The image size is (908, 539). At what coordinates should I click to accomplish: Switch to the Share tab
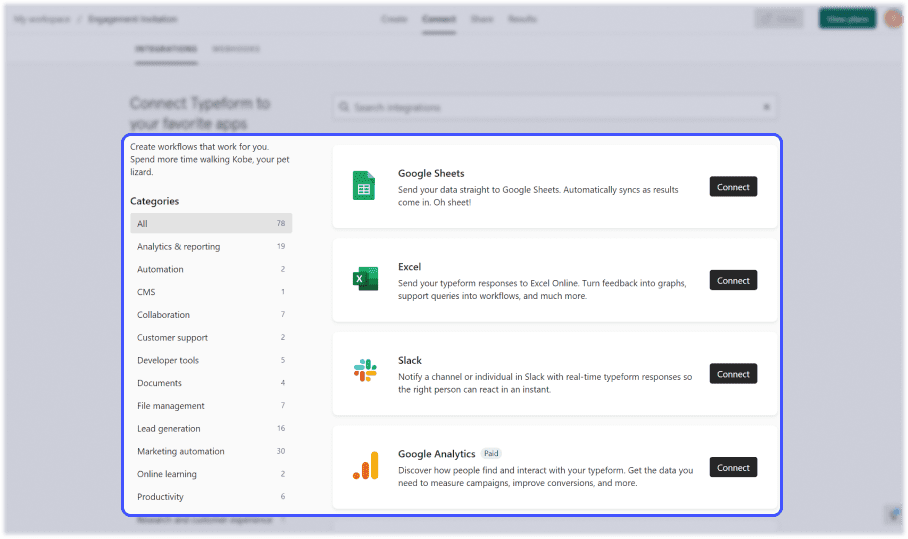[x=482, y=19]
